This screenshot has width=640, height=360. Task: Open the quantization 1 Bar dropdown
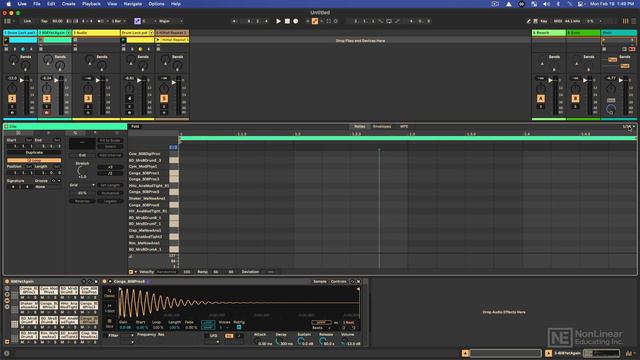(118, 21)
